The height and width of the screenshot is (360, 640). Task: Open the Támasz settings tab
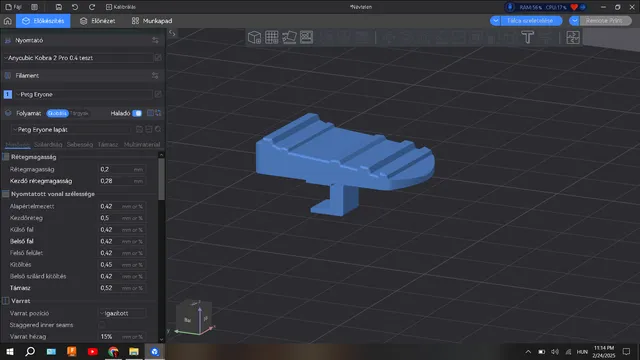pos(108,144)
